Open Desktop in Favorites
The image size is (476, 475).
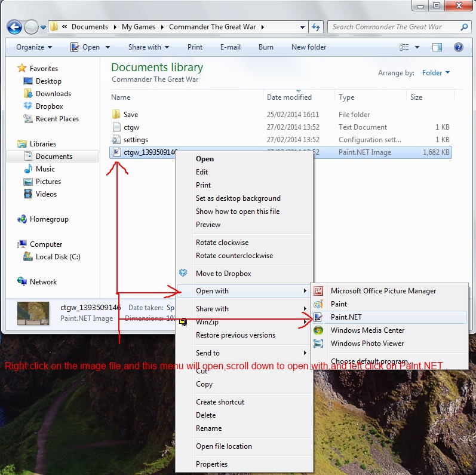[x=48, y=81]
